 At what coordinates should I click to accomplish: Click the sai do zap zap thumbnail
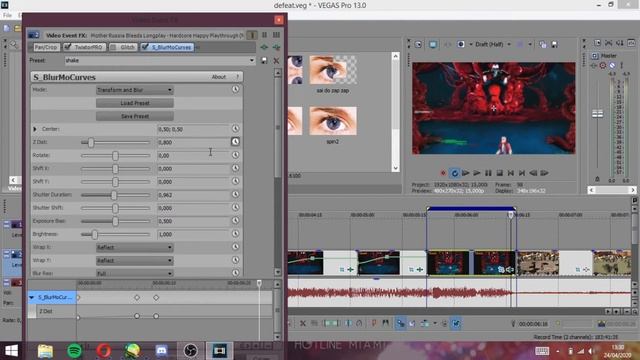[x=333, y=70]
